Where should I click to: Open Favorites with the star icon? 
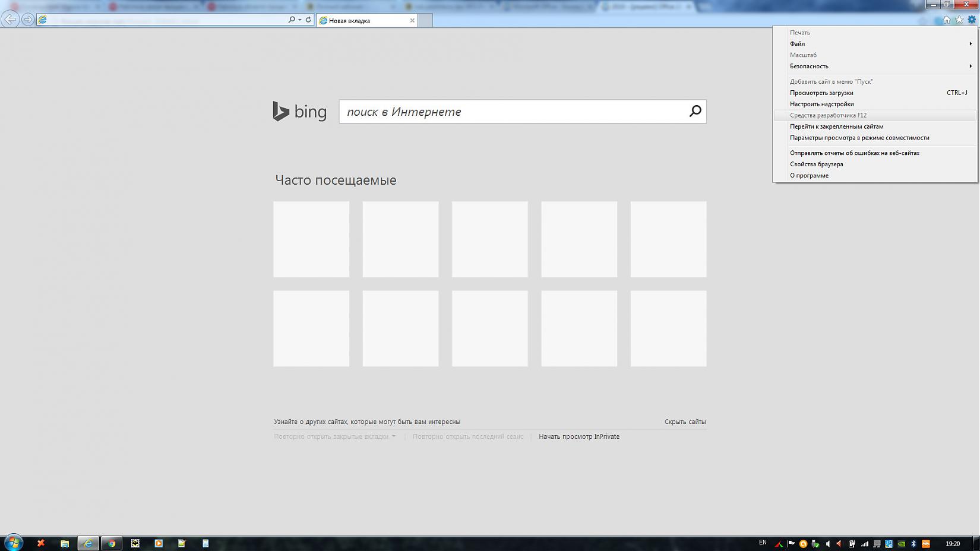[959, 20]
